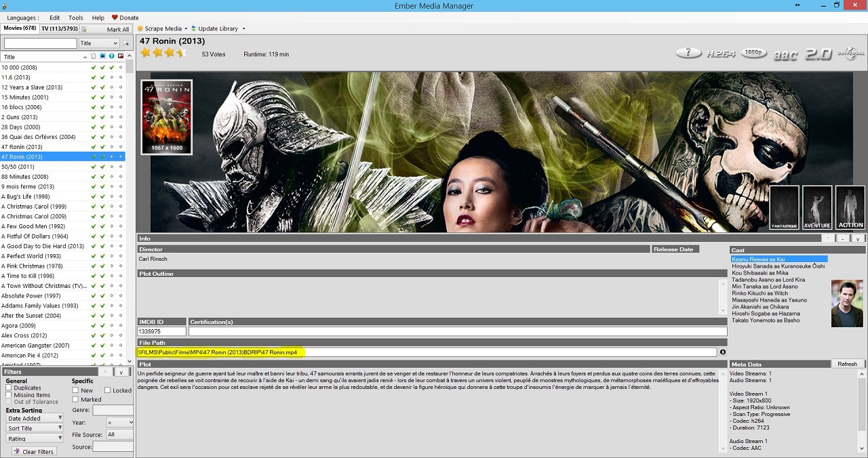Click the search magnifier icon beside Title
Viewport: 868px width, 458px height.
126,43
